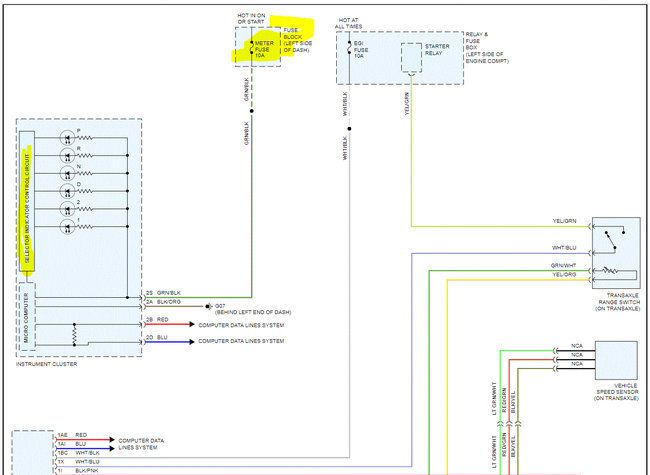The height and width of the screenshot is (475, 650).
Task: Click the '1AI BLU' connector label
Action: click(72, 444)
